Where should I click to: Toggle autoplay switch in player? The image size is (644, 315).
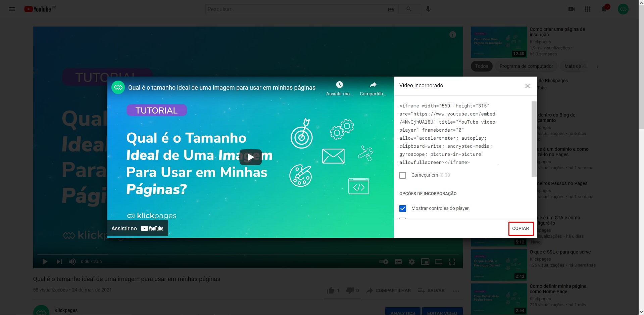click(x=384, y=262)
